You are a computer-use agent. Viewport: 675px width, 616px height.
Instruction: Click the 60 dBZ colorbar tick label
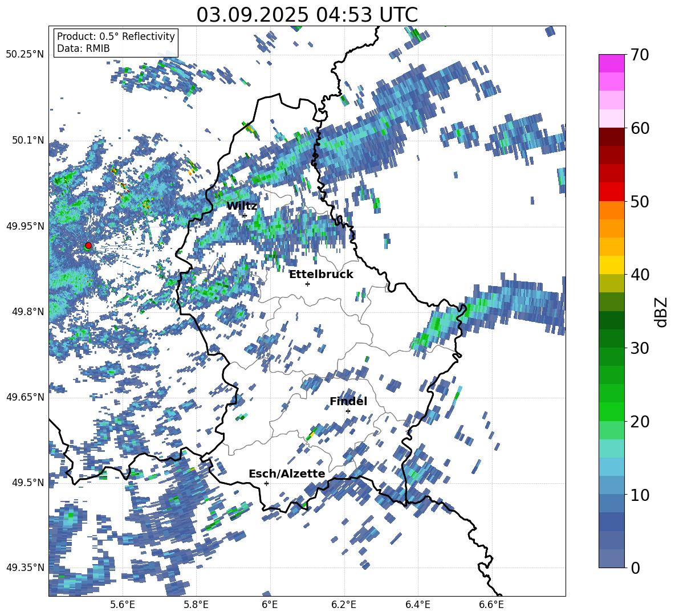(640, 128)
